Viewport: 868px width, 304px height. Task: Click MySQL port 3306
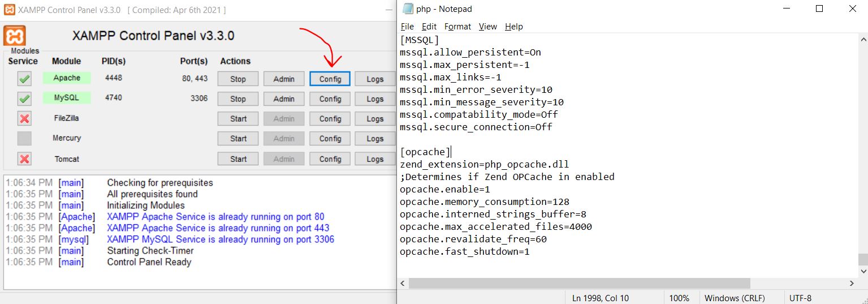199,99
